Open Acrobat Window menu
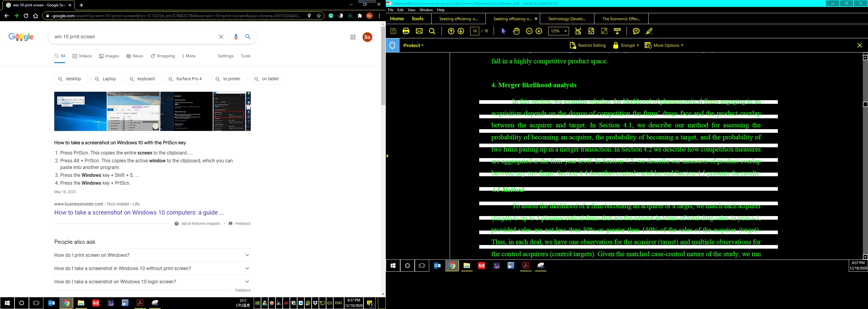868x309 pixels. pyautogui.click(x=426, y=10)
